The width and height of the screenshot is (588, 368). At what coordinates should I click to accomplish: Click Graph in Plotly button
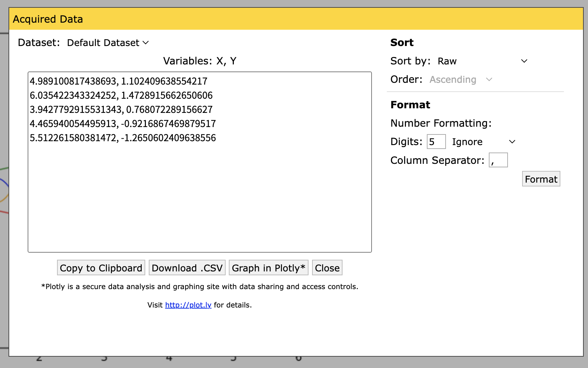[268, 268]
